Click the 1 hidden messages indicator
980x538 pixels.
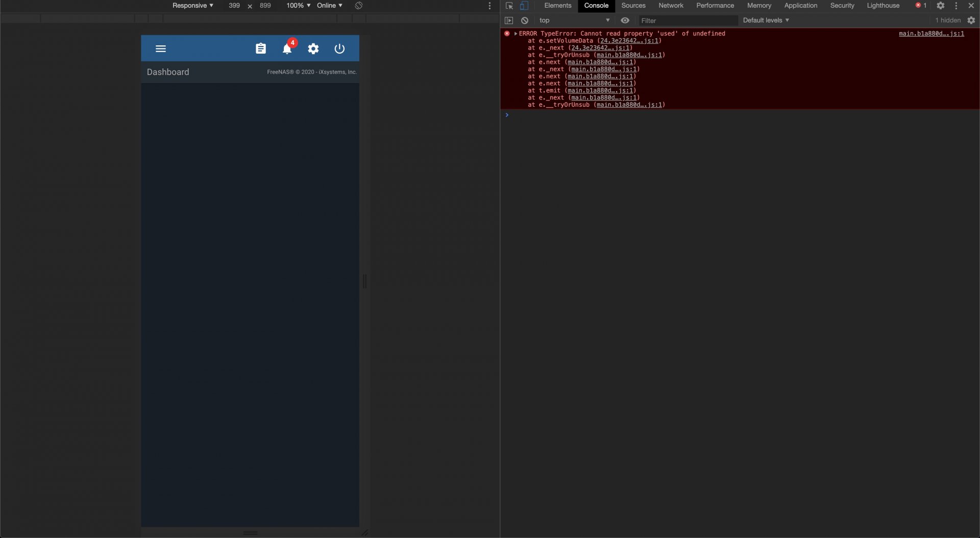click(x=948, y=20)
